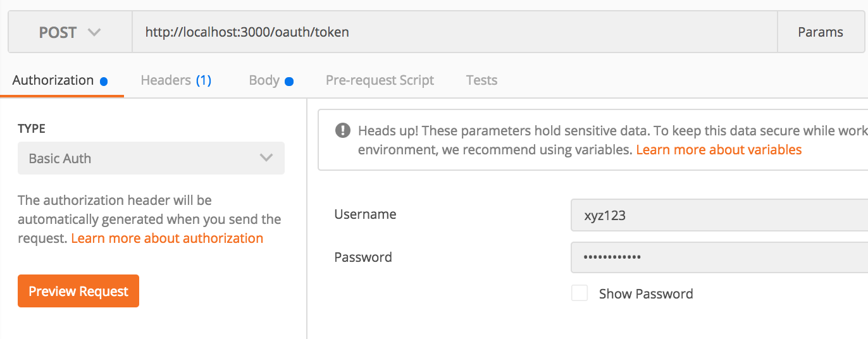Image resolution: width=868 pixels, height=339 pixels.
Task: Switch to the Body tab
Action: click(x=264, y=80)
